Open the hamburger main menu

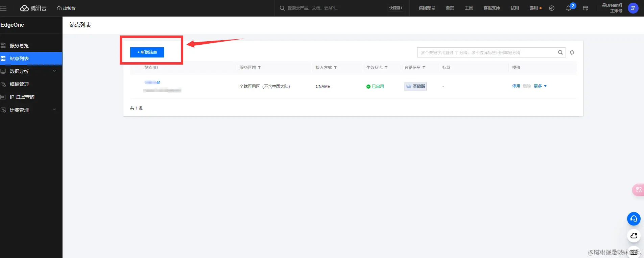pos(3,8)
